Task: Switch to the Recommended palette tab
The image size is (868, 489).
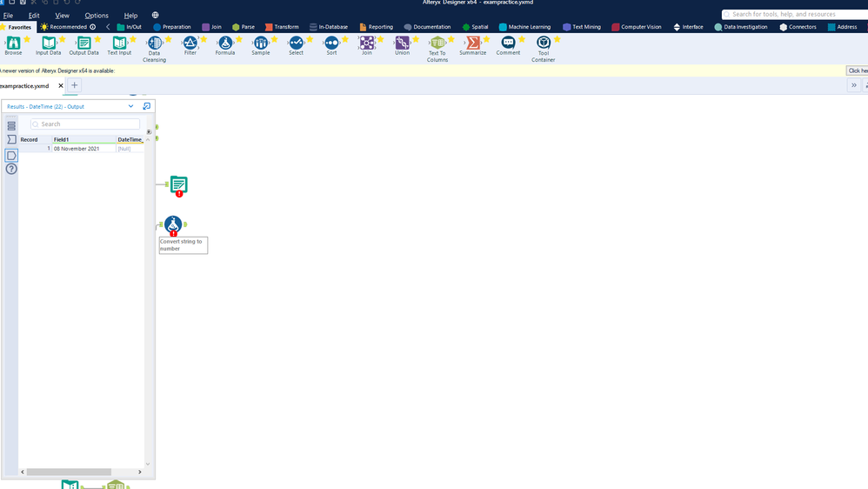Action: click(x=68, y=27)
